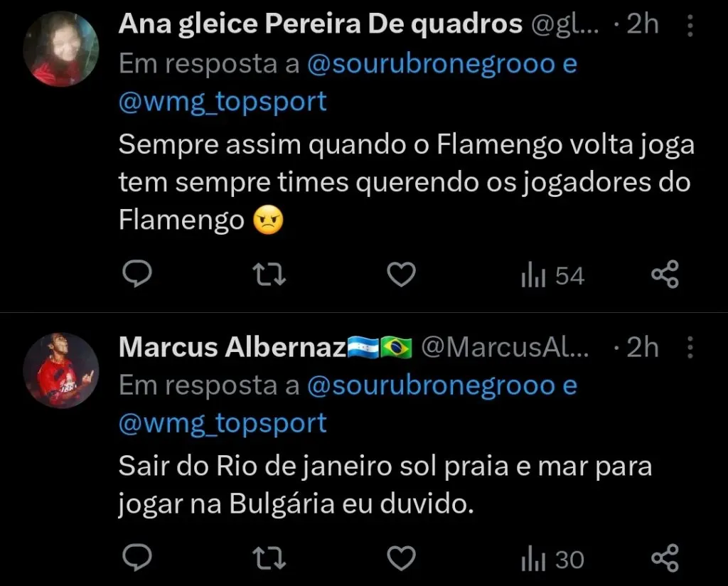Image resolution: width=728 pixels, height=586 pixels.
Task: Open Ana gleice's profile picture
Action: [60, 48]
